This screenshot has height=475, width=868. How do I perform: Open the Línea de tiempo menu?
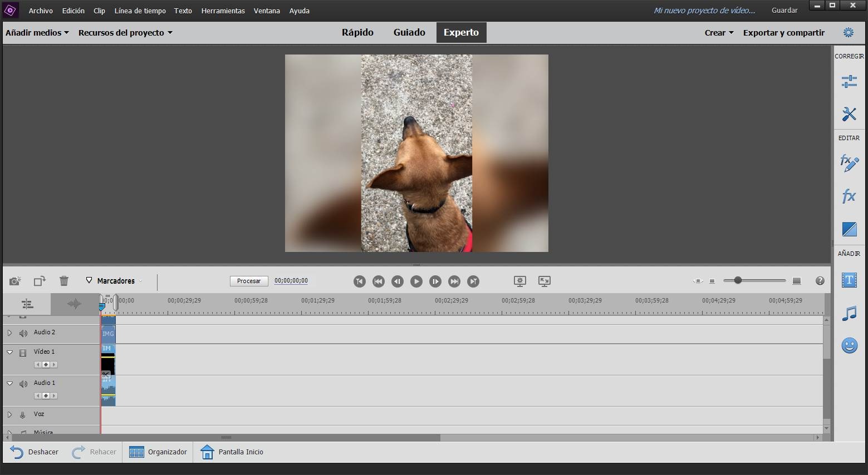point(140,11)
